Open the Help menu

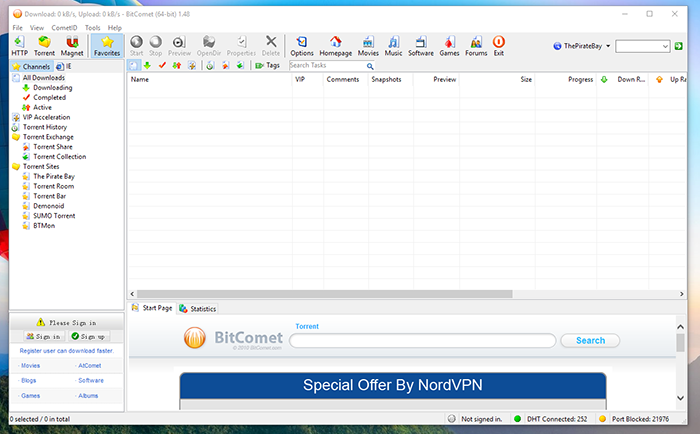point(114,28)
